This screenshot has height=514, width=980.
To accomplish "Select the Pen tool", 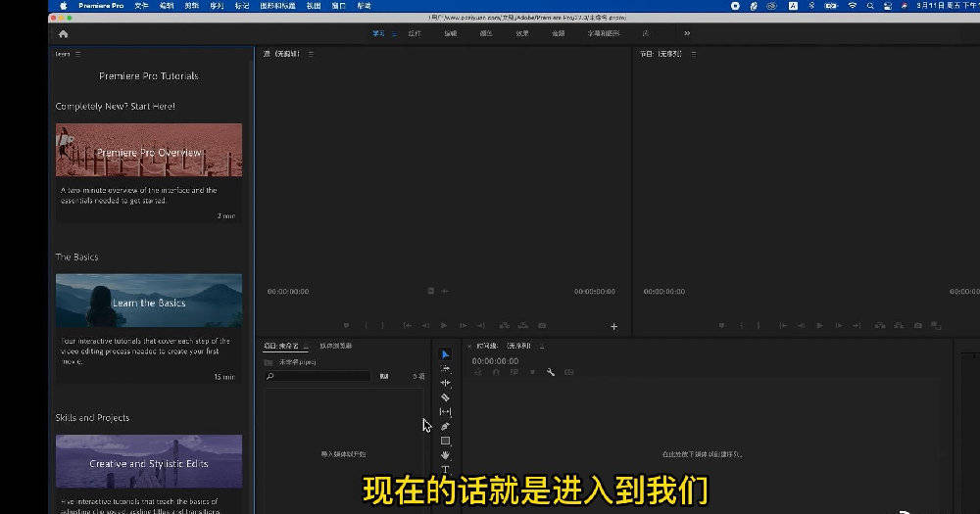I will tap(445, 426).
